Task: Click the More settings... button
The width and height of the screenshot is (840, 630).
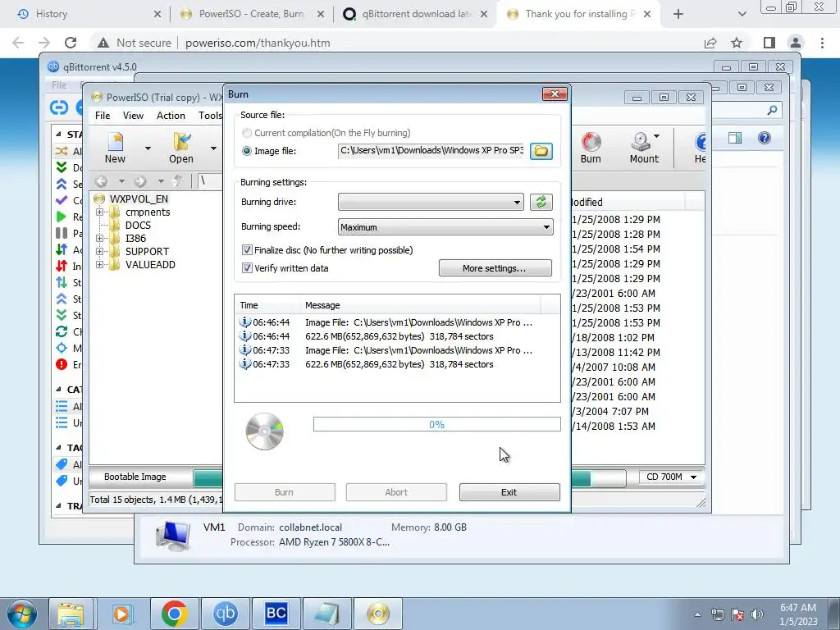Action: point(495,268)
